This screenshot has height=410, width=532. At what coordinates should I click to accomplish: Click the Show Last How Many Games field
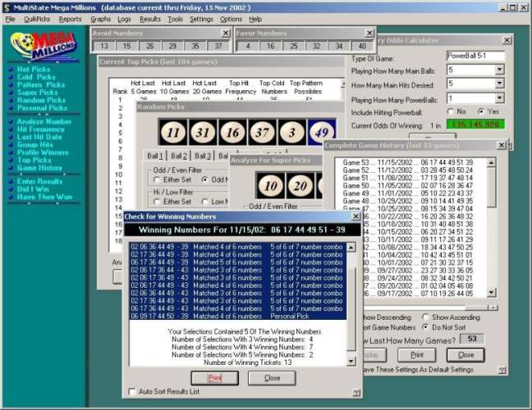(x=471, y=339)
